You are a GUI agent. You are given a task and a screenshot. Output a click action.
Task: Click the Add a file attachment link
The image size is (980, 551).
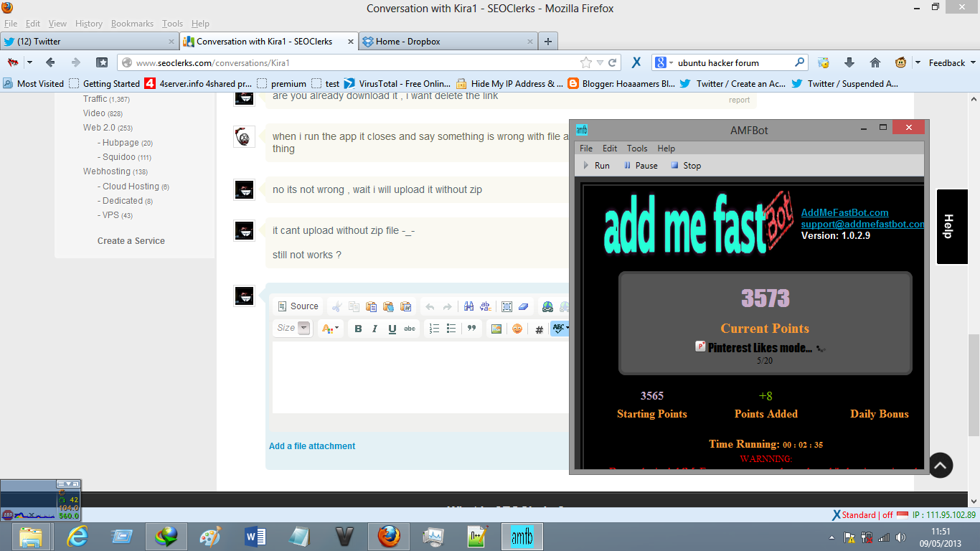pyautogui.click(x=312, y=446)
